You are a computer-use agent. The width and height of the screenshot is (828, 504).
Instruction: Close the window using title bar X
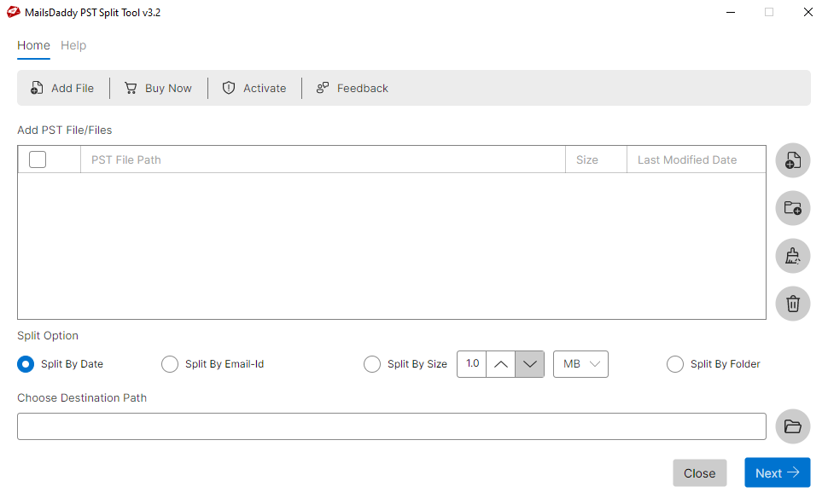[808, 12]
